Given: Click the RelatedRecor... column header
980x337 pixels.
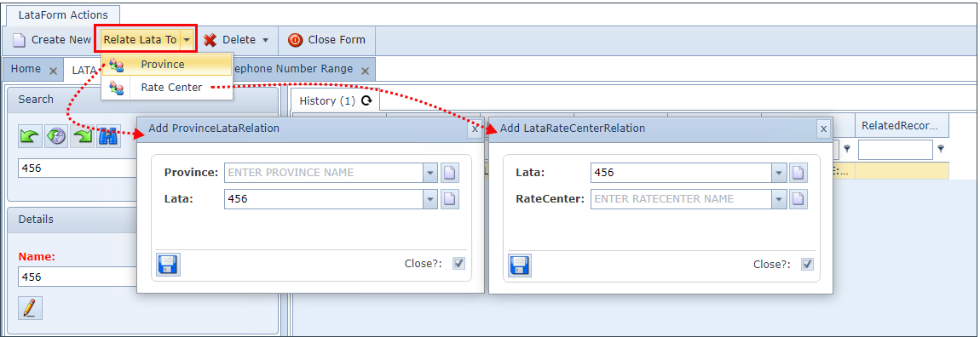Looking at the screenshot, I should pos(902,125).
